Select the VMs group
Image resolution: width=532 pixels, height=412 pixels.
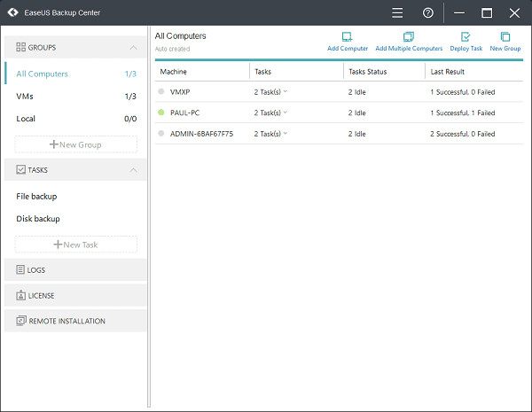(75, 96)
